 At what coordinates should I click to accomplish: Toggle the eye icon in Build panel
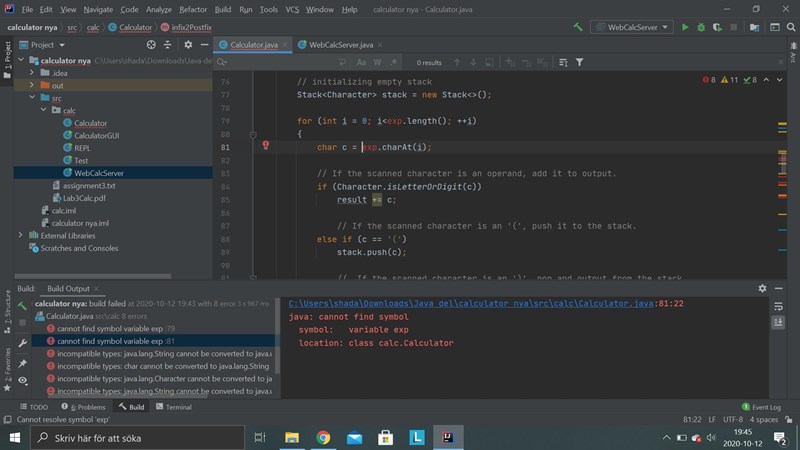click(22, 380)
